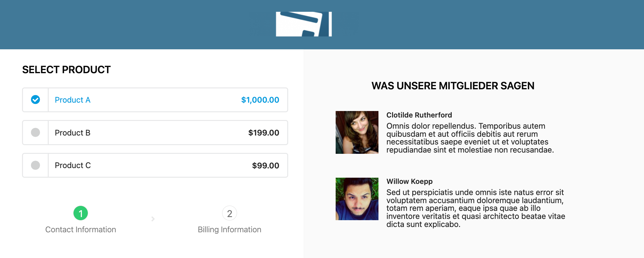Switch to the Billing Information step tab
Viewport: 644px width, 258px height.
point(230,229)
